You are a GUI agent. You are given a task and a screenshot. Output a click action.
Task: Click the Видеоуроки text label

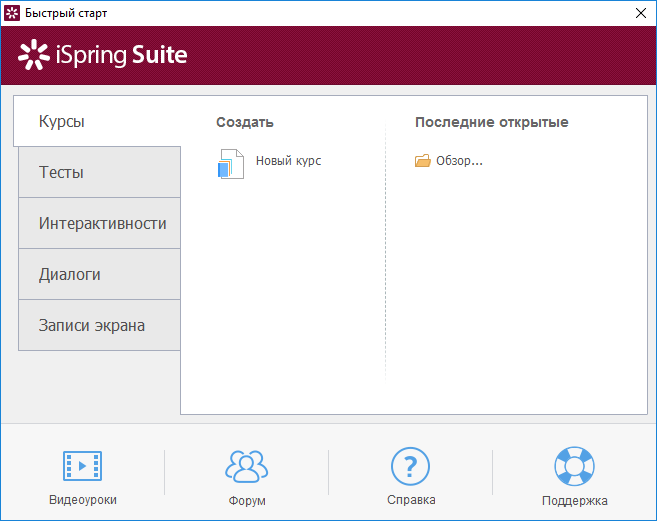[x=83, y=500]
